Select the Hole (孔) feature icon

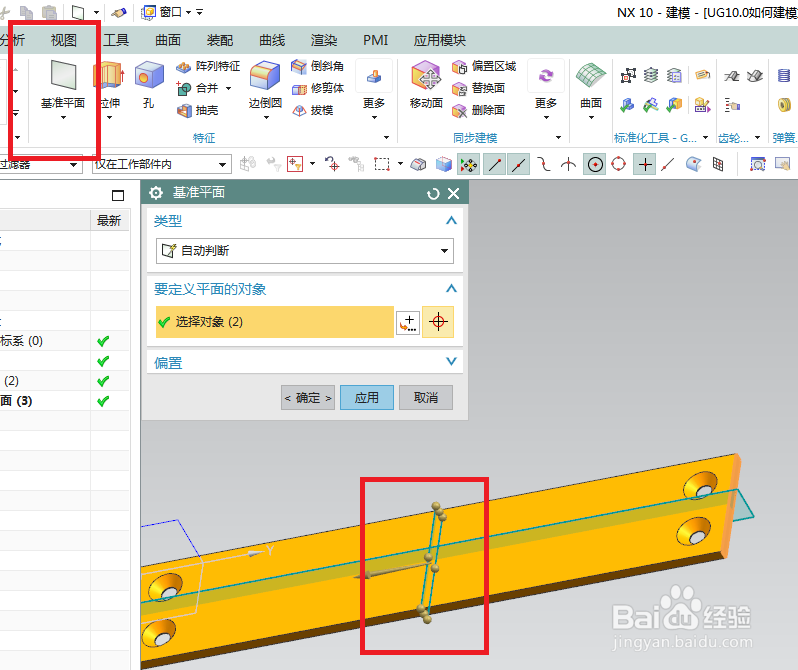[x=149, y=75]
